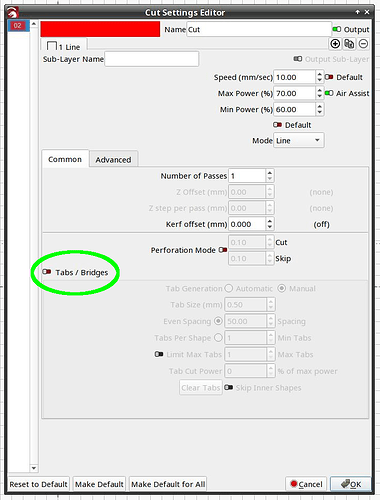Open the Mode dropdown showing Line
Viewport: 380px width, 500px height.
pyautogui.click(x=298, y=140)
